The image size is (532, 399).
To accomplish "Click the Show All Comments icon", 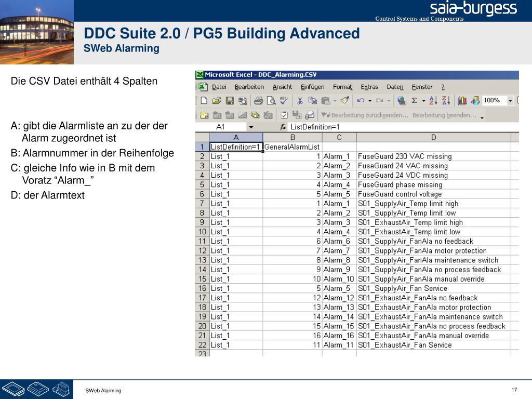I will click(255, 115).
